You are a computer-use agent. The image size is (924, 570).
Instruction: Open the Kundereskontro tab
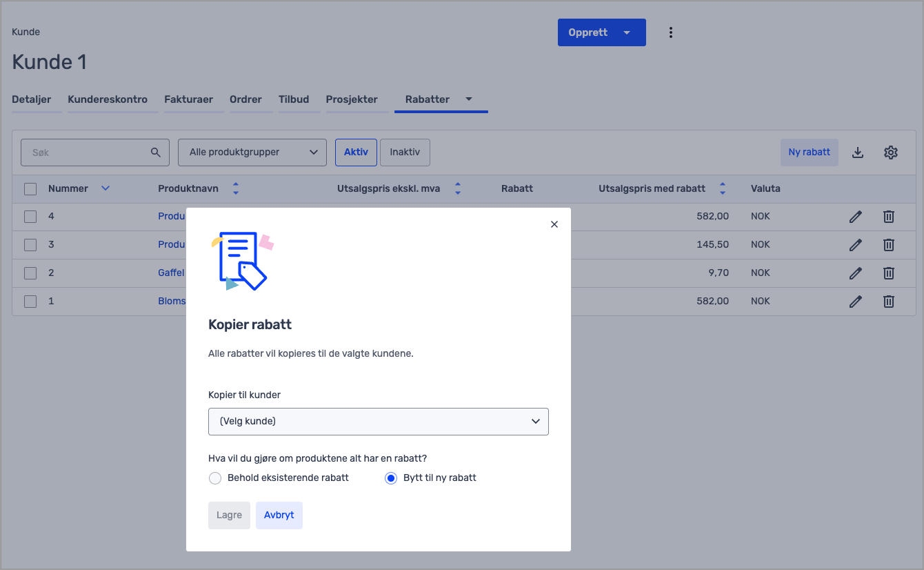pos(108,99)
